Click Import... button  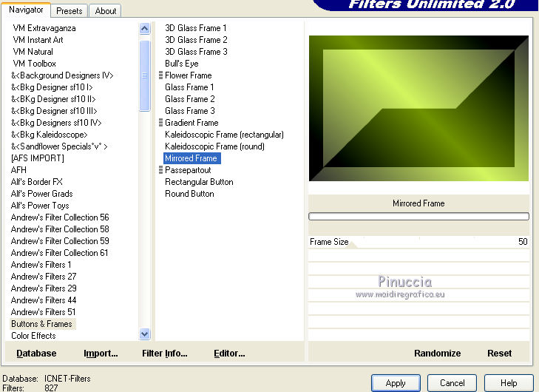[x=101, y=353]
